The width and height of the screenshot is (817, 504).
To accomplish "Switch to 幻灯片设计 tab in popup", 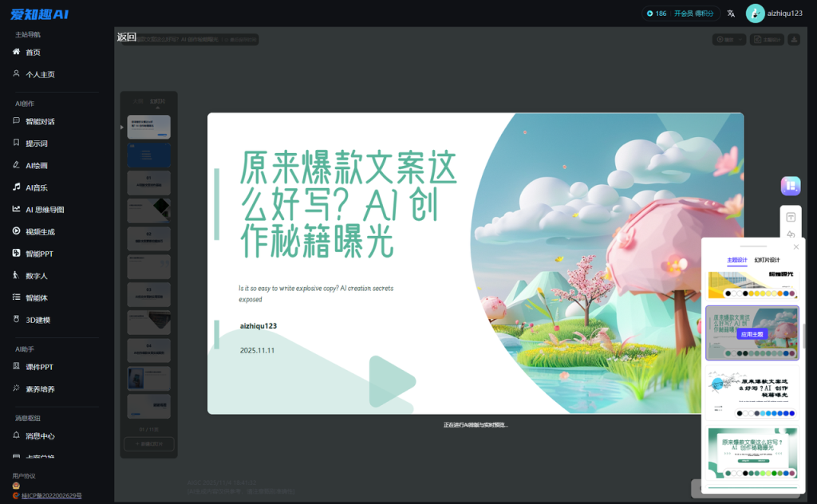I will click(x=767, y=260).
